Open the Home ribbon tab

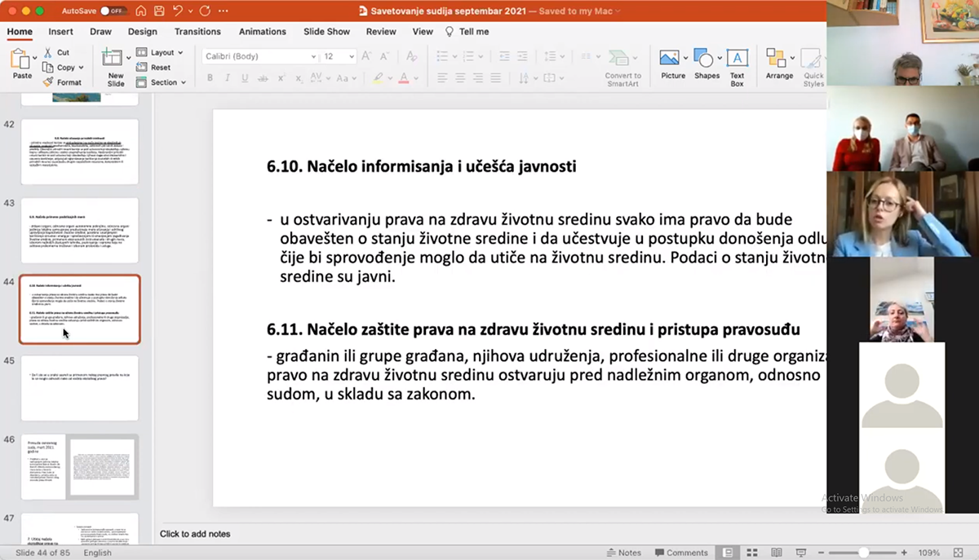(20, 32)
